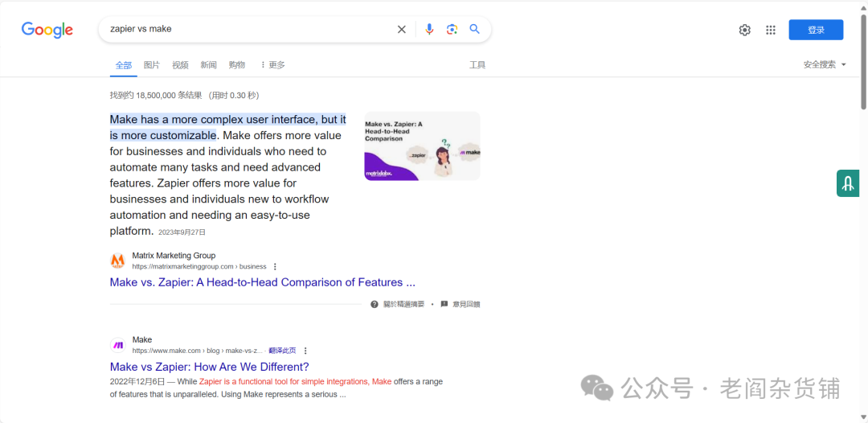This screenshot has height=423, width=868.
Task: Click matrixmarketinggroup.com URL text
Action: coord(199,266)
